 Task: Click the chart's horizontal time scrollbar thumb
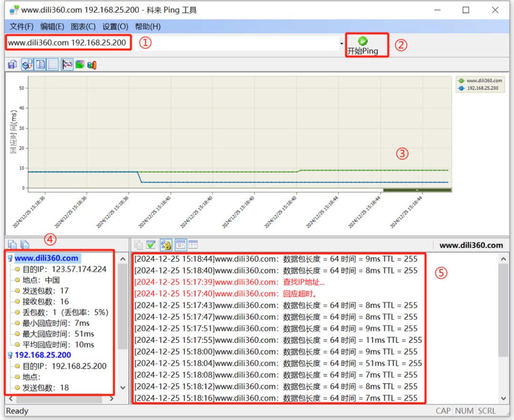pyautogui.click(x=417, y=190)
